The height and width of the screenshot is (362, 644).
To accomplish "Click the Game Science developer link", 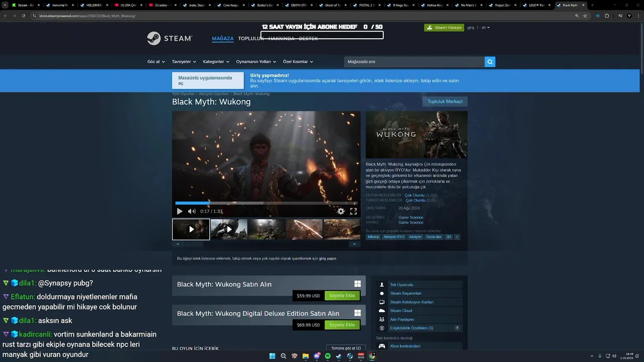I will pos(411,218).
